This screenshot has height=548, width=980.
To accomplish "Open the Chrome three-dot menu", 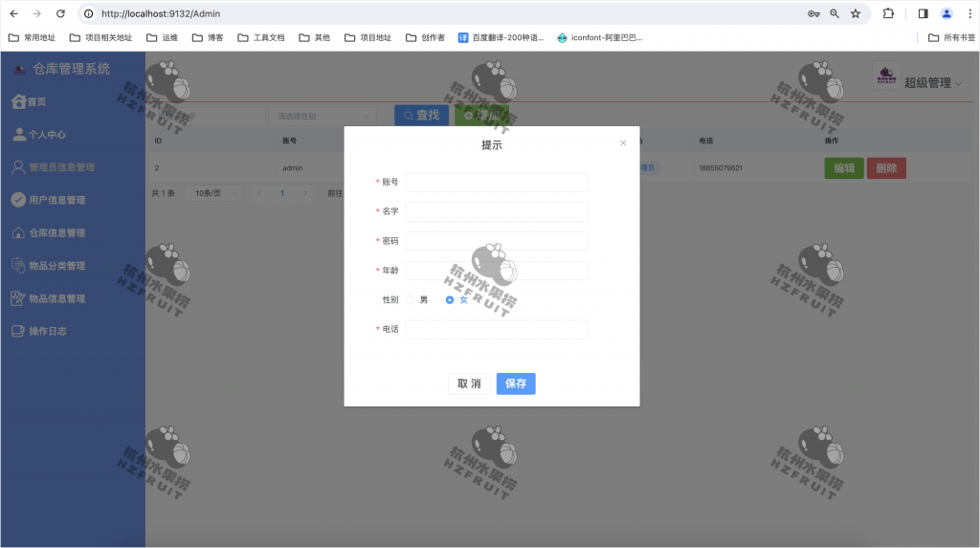I will pyautogui.click(x=970, y=13).
